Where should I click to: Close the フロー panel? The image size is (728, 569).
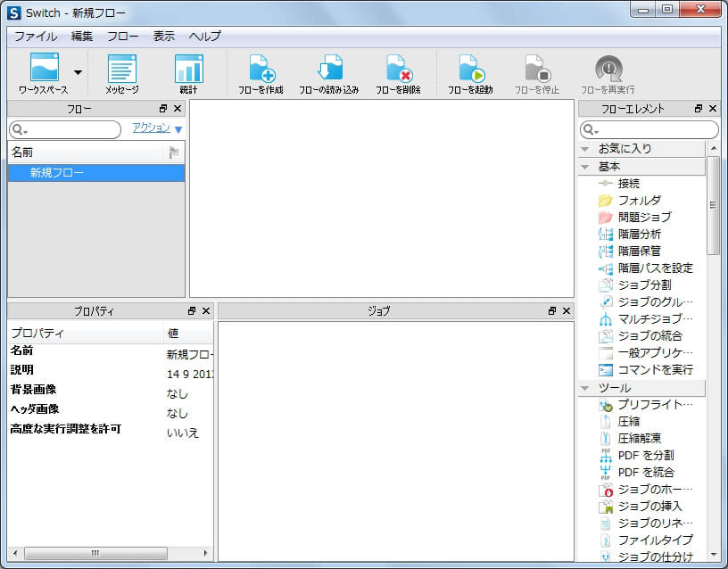(x=178, y=109)
